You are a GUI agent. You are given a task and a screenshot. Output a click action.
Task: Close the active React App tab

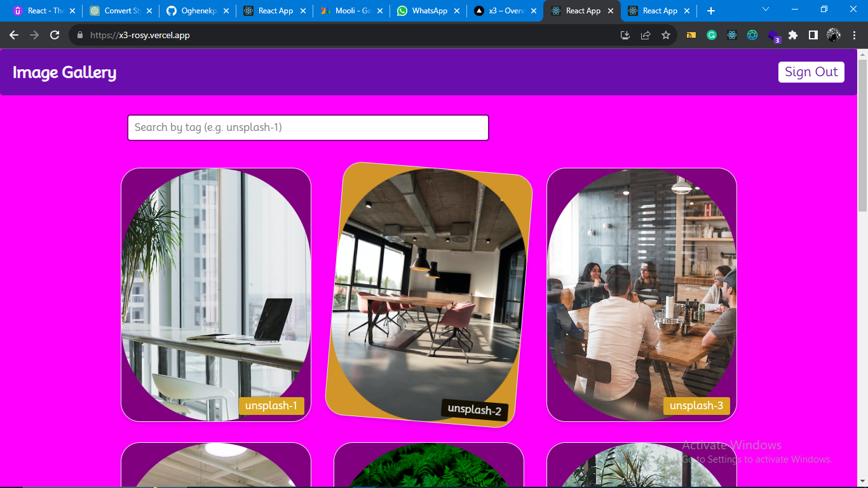(x=610, y=11)
